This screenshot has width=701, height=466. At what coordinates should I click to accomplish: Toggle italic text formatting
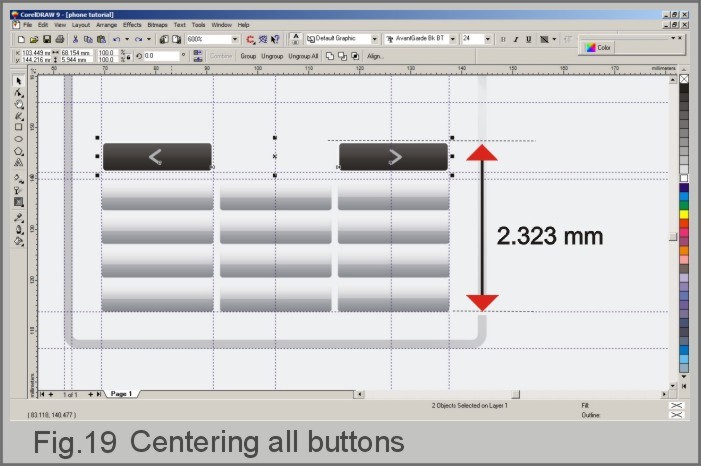(x=515, y=39)
